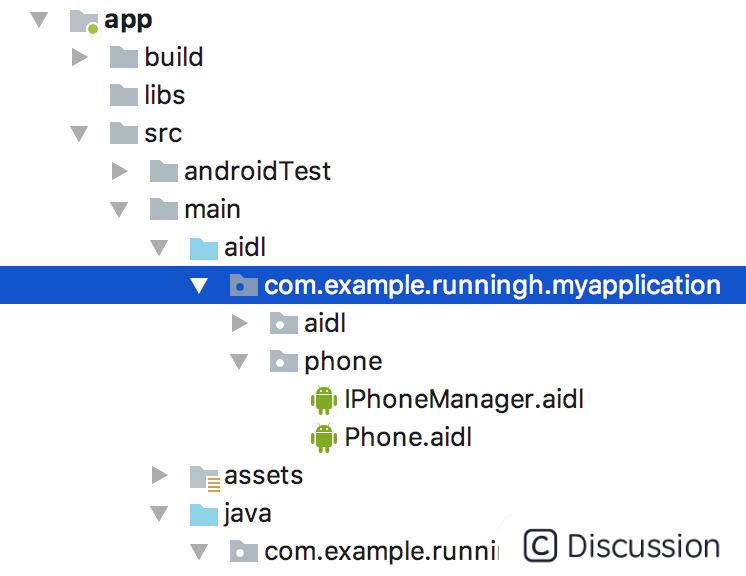Screen dimensions: 746x576
Task: Click the androidTest folder icon
Action: point(164,171)
